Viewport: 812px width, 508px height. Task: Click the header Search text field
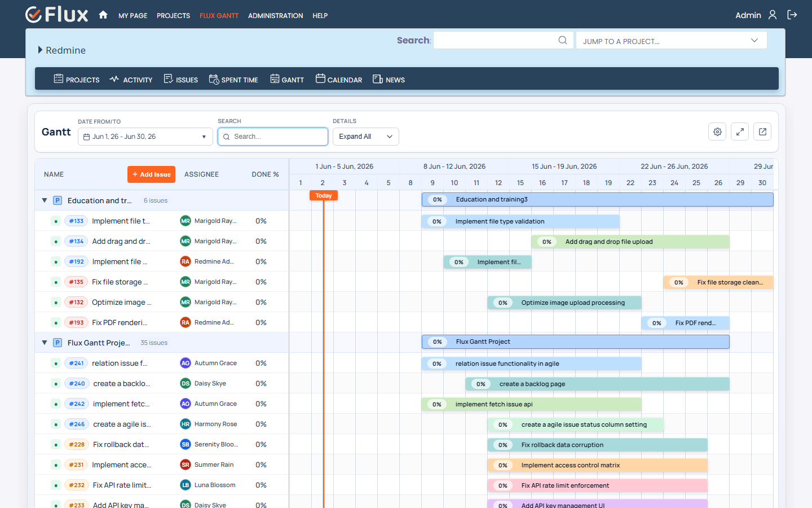pyautogui.click(x=504, y=40)
